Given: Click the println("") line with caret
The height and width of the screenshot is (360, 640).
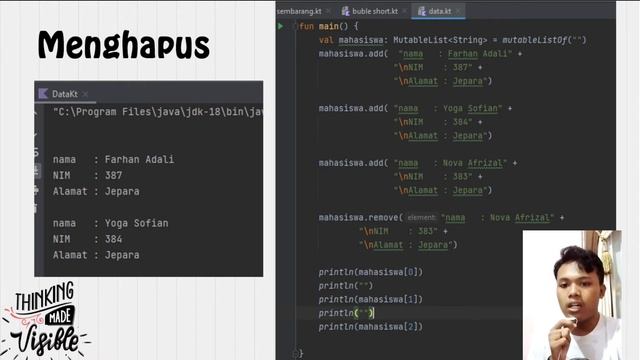Looking at the screenshot, I should tap(346, 313).
